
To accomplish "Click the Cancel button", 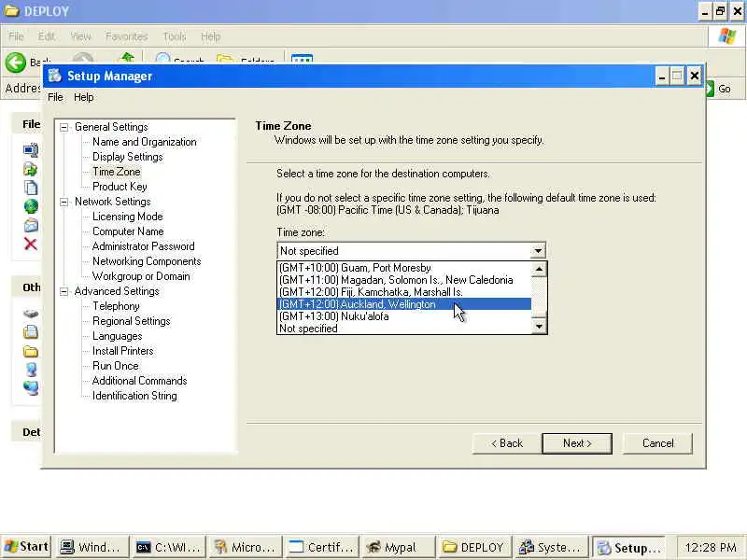I will (x=658, y=443).
